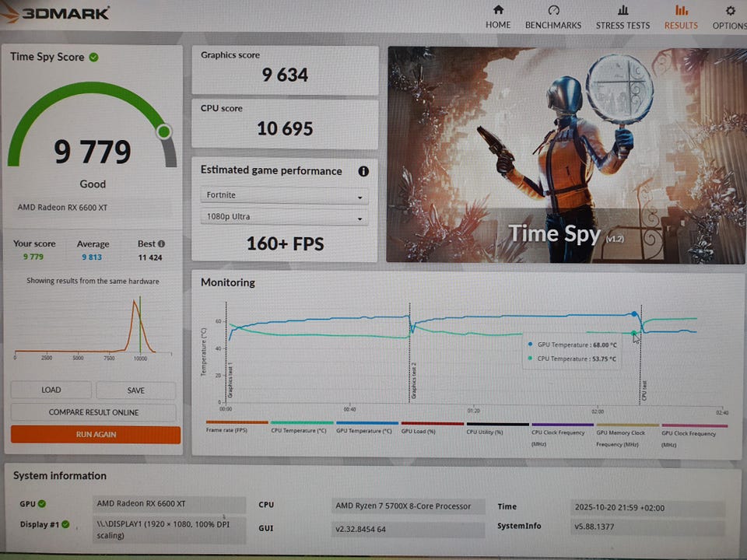Viewport: 747px width, 560px height.
Task: Click the LOAD button
Action: point(51,390)
